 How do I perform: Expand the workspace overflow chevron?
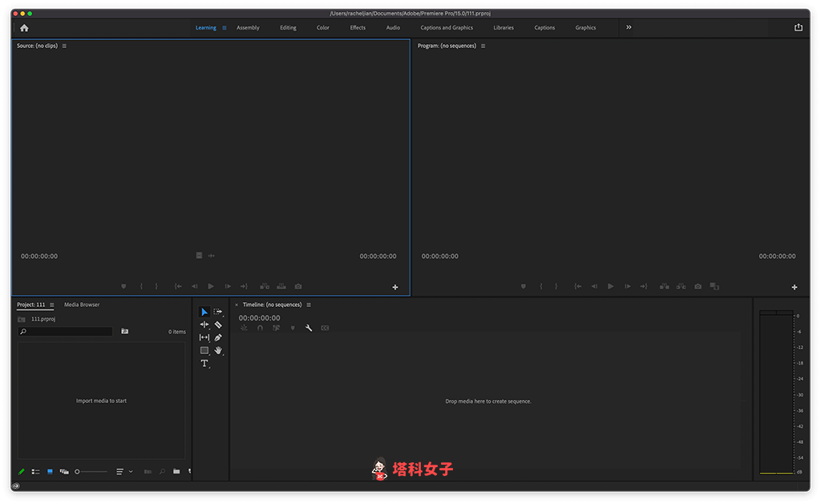[628, 27]
